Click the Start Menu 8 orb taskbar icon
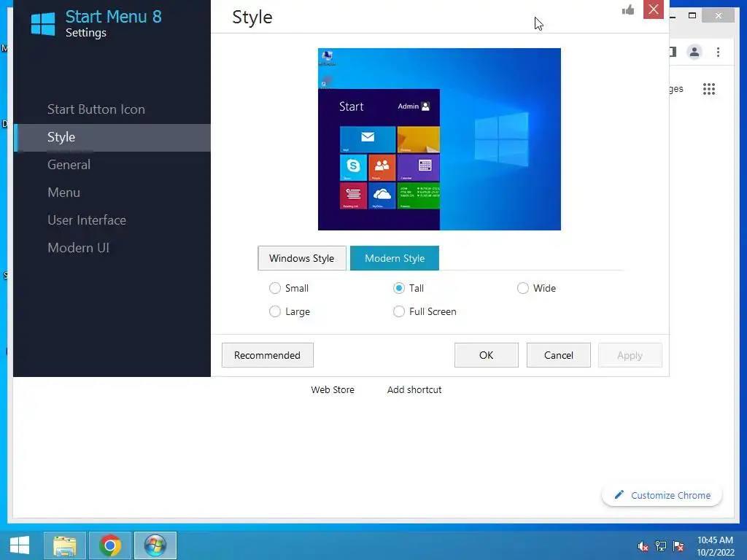The image size is (747, 560). pos(155,545)
